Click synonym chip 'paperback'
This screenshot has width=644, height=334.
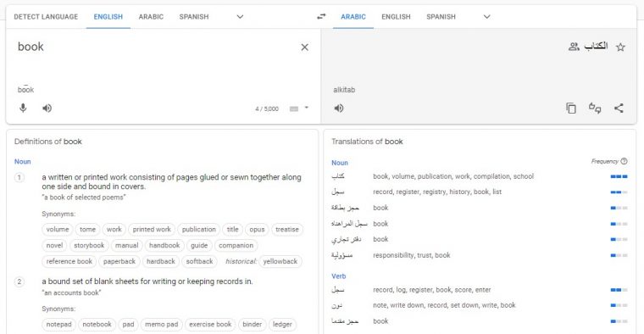[x=119, y=261]
